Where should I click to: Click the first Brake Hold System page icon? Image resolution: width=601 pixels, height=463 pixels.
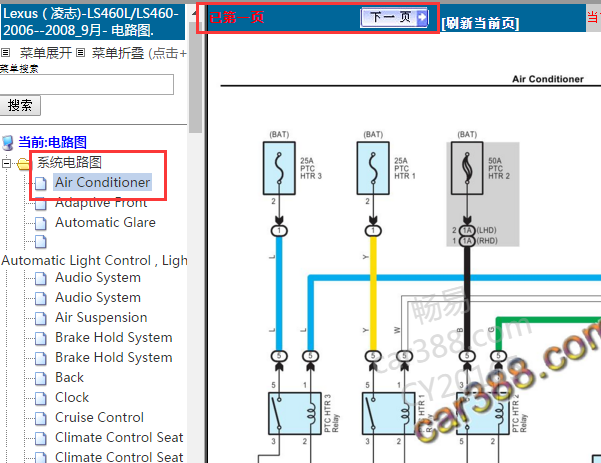click(x=41, y=338)
